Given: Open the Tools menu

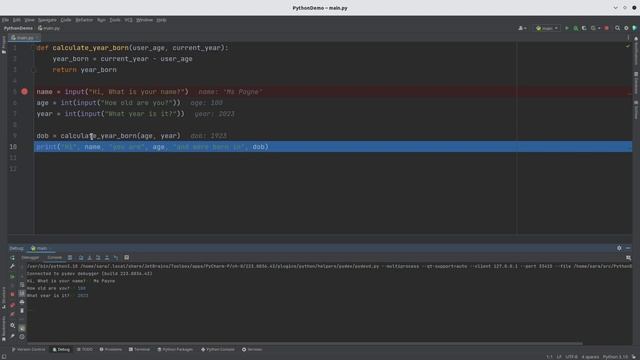Looking at the screenshot, I should click(115, 20).
